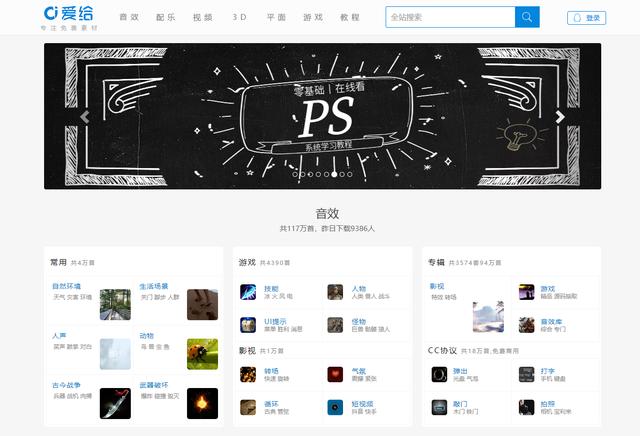Open the 人物 link in 游戏
This screenshot has height=436, width=640.
point(359,289)
